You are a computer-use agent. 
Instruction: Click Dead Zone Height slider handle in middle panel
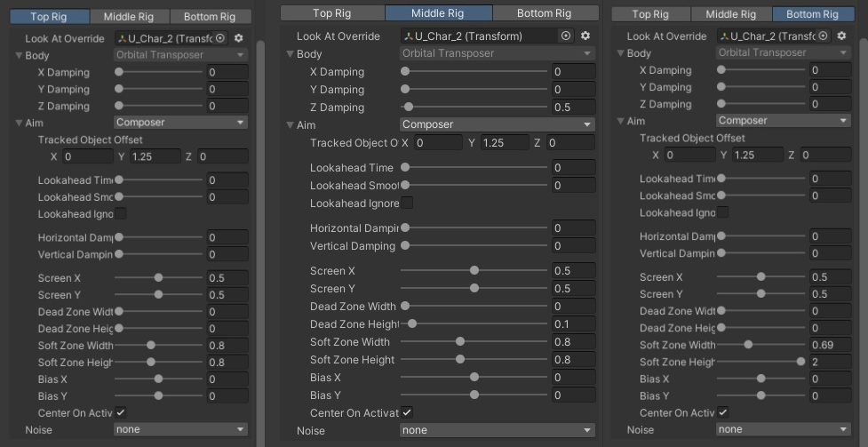point(412,324)
